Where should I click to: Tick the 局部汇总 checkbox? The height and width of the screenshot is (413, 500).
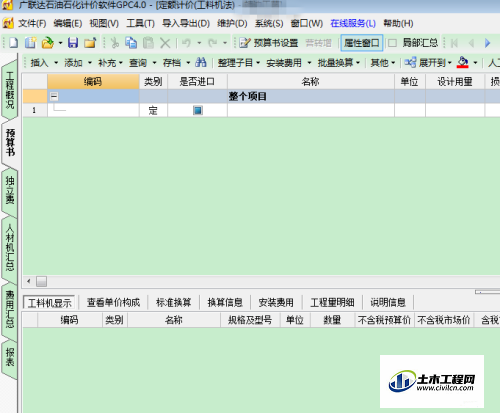point(393,43)
